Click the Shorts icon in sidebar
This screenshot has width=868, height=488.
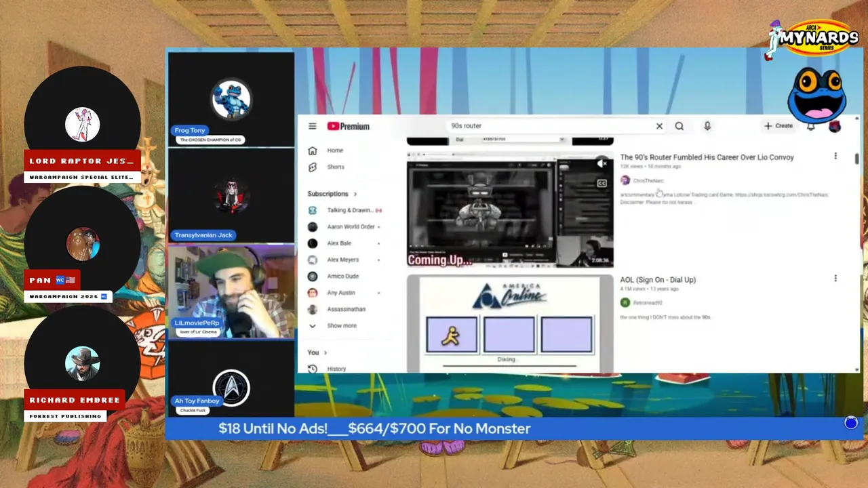pos(312,167)
